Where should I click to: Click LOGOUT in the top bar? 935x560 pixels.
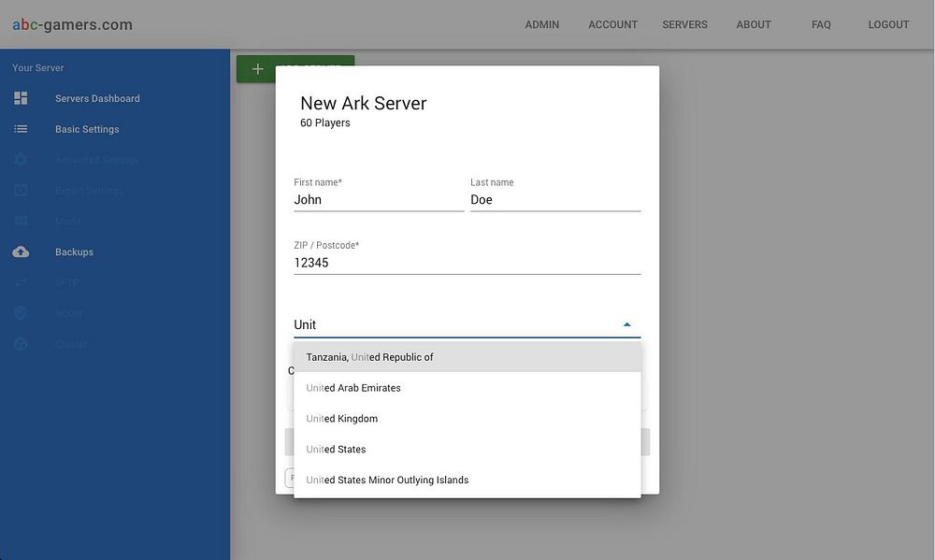pos(888,24)
